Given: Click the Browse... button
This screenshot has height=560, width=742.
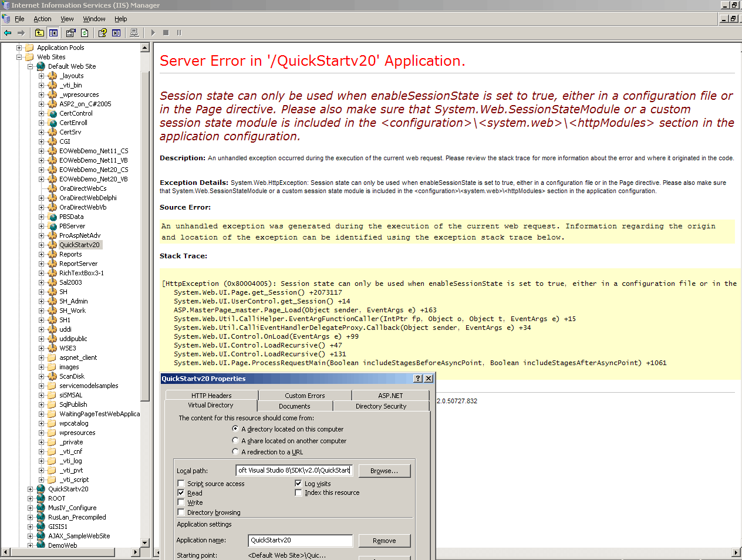Looking at the screenshot, I should [384, 471].
